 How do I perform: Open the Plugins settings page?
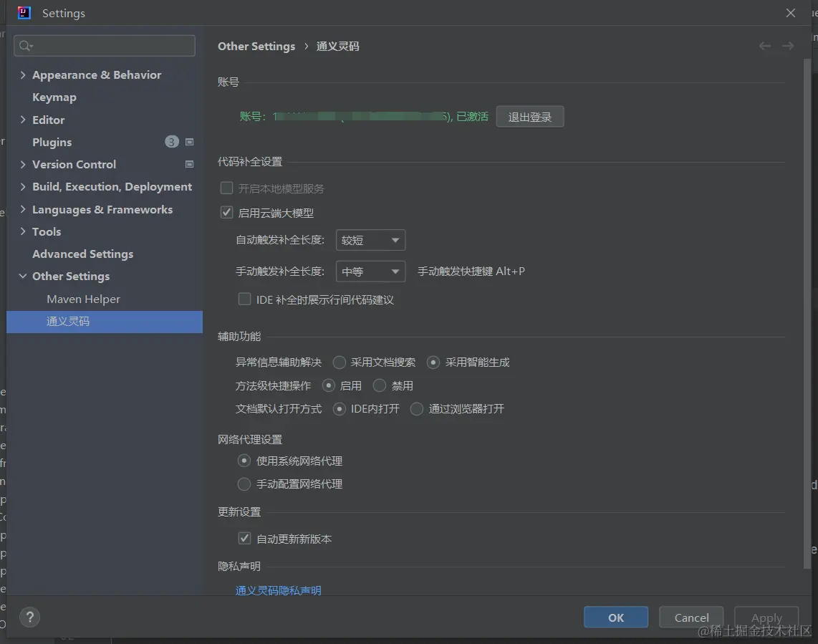(x=52, y=142)
